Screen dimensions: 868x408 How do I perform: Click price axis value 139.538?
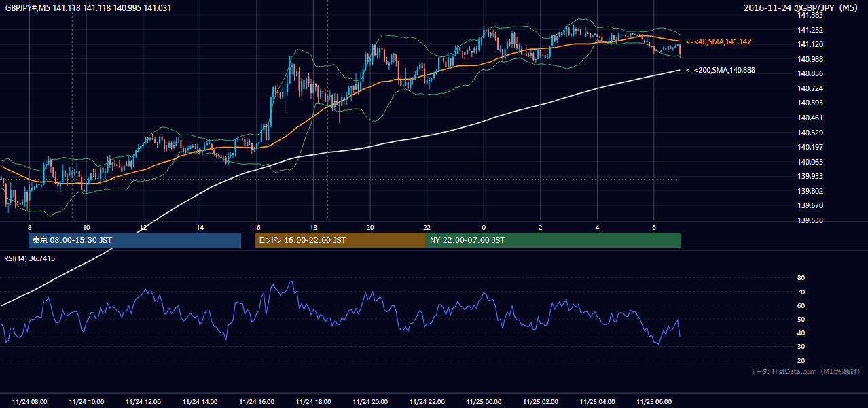click(810, 220)
